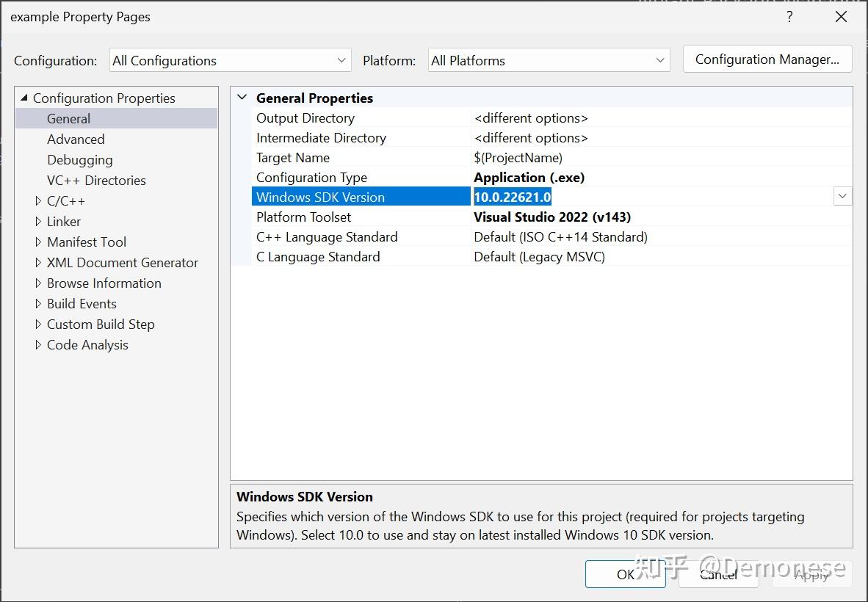Expand the Code Analysis node

(39, 345)
